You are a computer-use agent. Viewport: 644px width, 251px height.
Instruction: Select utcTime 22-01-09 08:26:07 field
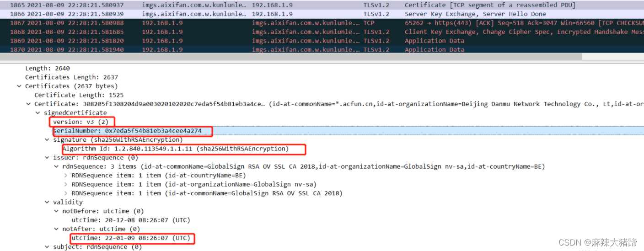(130, 238)
